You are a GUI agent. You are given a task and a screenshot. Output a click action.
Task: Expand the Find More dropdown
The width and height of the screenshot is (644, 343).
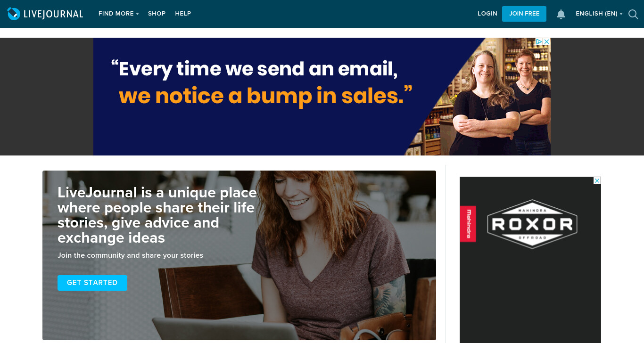(119, 14)
